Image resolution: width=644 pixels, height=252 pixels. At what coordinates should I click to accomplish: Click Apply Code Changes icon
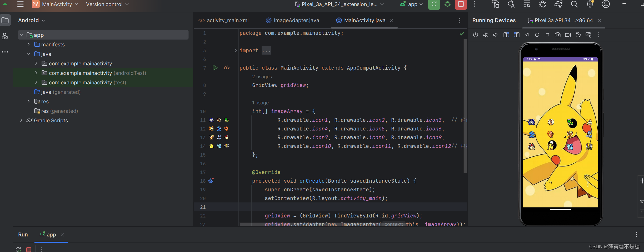[x=527, y=4]
